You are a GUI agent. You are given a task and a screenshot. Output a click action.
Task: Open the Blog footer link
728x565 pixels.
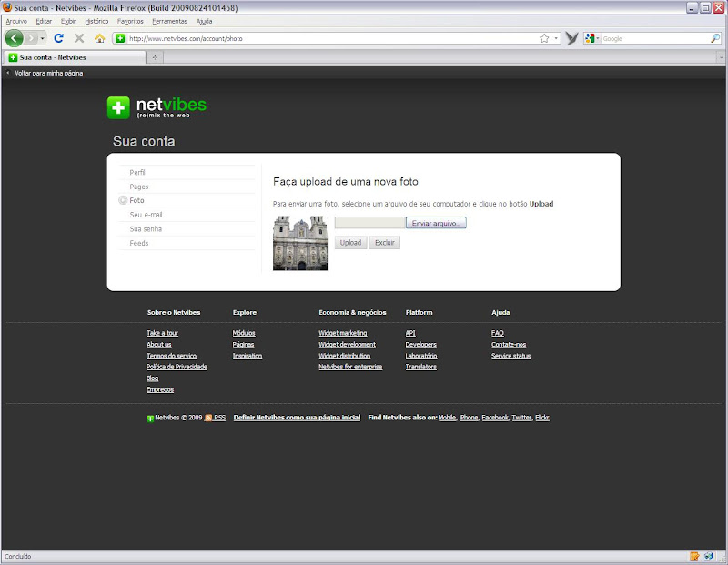click(x=152, y=378)
